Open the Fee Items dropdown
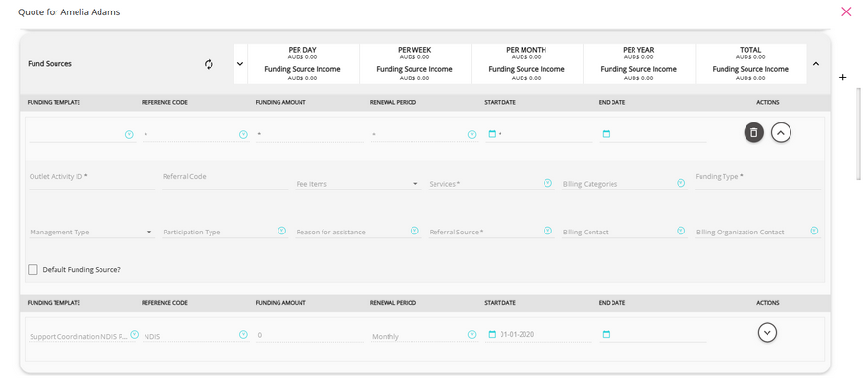This screenshot has height=378, width=868. pyautogui.click(x=358, y=184)
